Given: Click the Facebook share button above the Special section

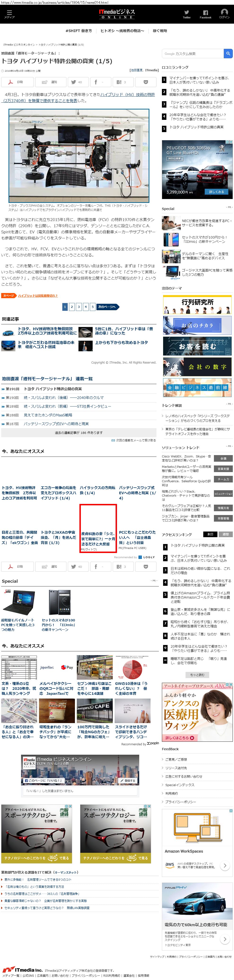Looking at the screenshot, I should pyautogui.click(x=100, y=566).
